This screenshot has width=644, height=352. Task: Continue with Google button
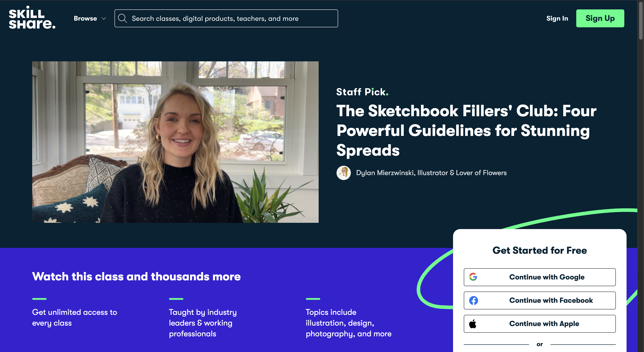point(540,277)
